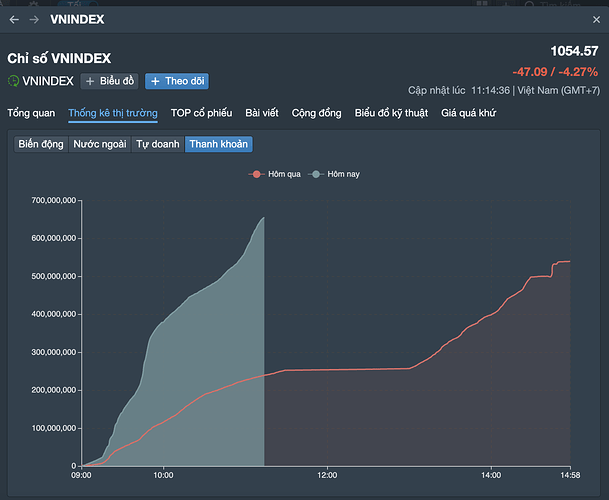Show the Biểu đồ kỹ thuật tab
This screenshot has height=500, width=609.
(x=391, y=113)
